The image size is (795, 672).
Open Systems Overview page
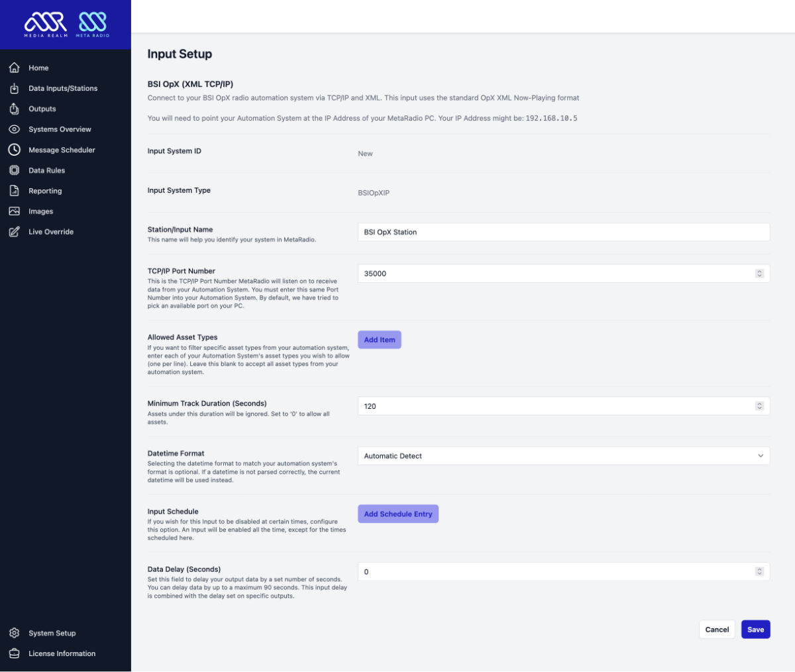pos(60,129)
